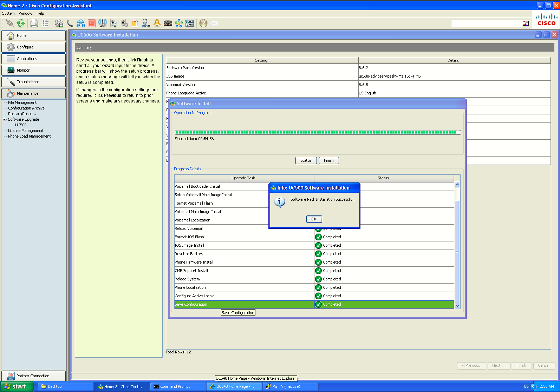This screenshot has height=392, width=560.
Task: Click the Print icon in toolbar
Action: coord(34,23)
